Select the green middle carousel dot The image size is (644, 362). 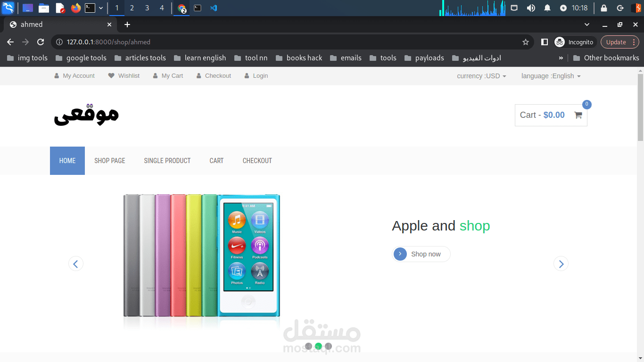(318, 346)
